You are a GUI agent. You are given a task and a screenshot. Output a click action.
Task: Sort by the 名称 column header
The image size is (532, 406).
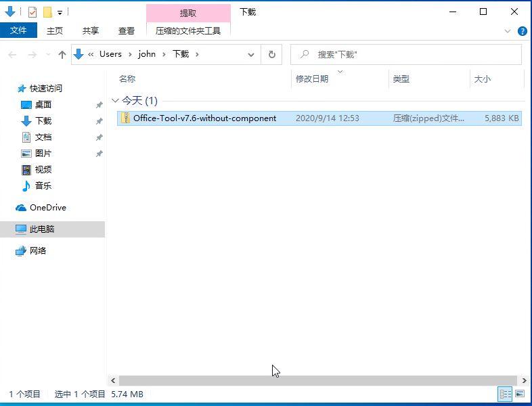[127, 79]
